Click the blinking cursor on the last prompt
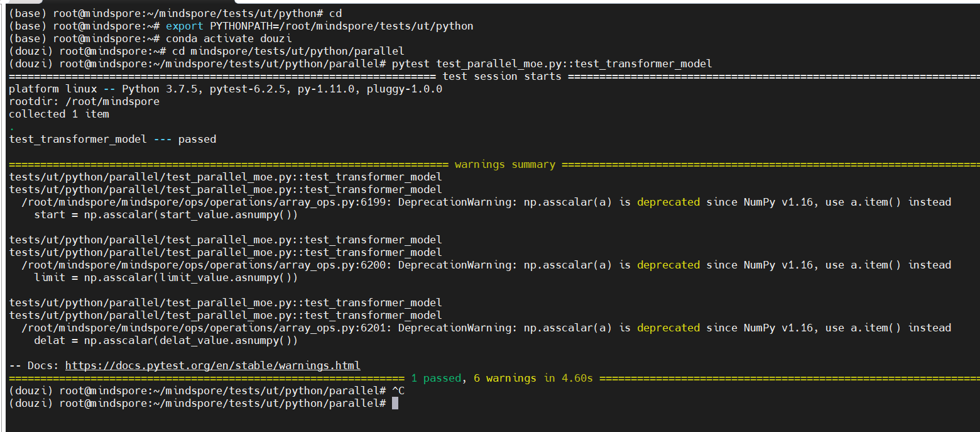Image resolution: width=980 pixels, height=432 pixels. point(395,403)
